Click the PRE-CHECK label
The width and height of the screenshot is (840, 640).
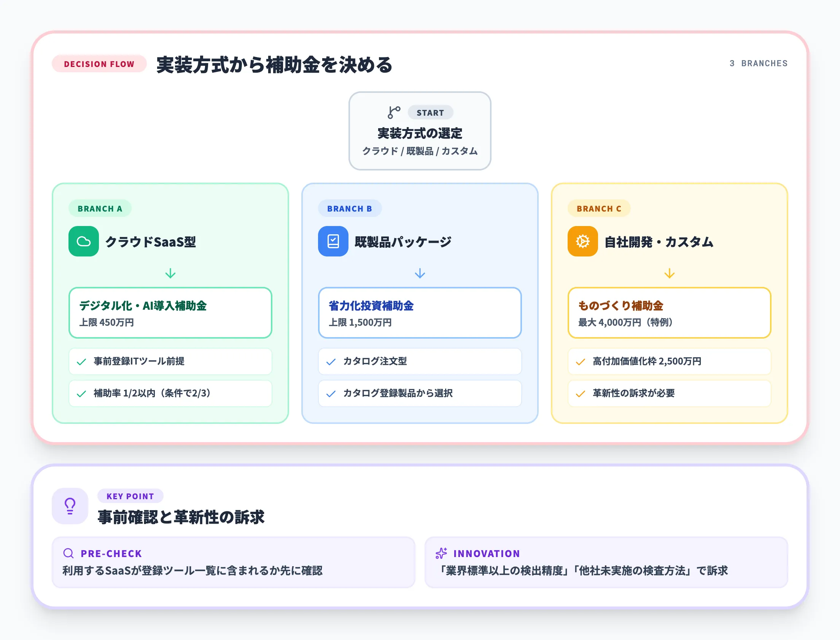click(x=111, y=554)
